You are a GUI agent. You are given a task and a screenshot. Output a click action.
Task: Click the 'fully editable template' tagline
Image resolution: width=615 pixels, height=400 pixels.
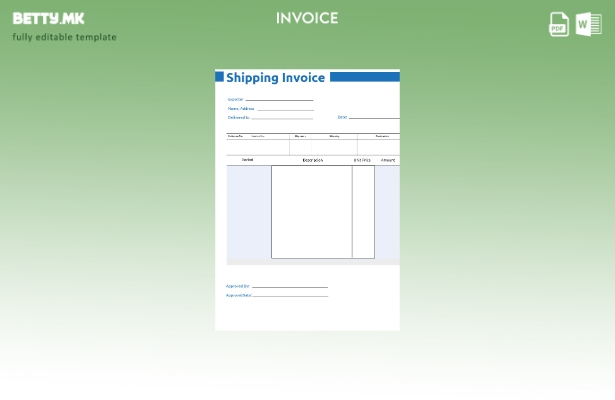[64, 37]
